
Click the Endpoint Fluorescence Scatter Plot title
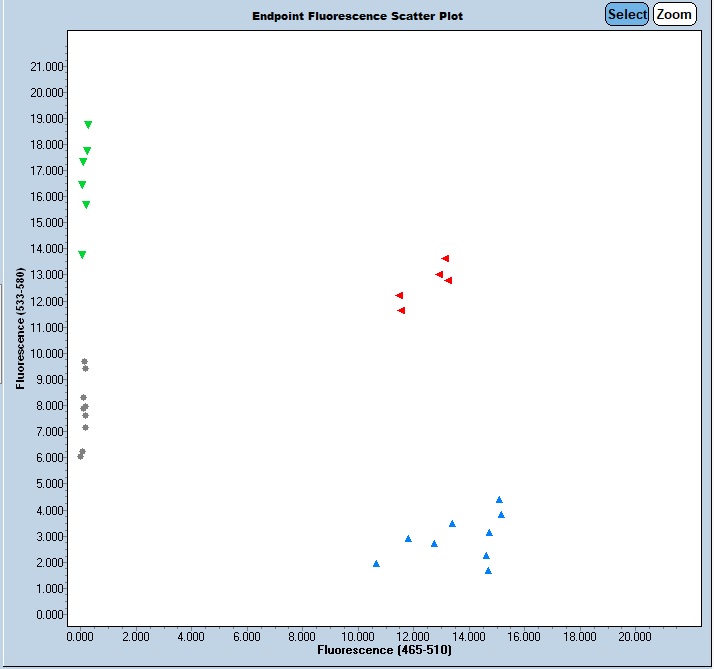(x=357, y=16)
